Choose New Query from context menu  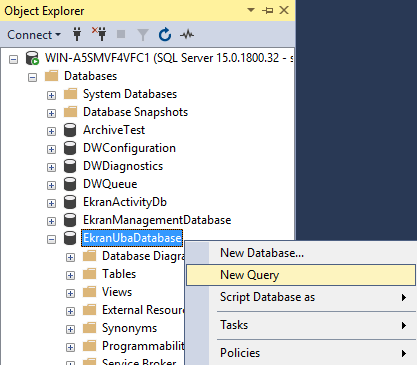pos(301,275)
